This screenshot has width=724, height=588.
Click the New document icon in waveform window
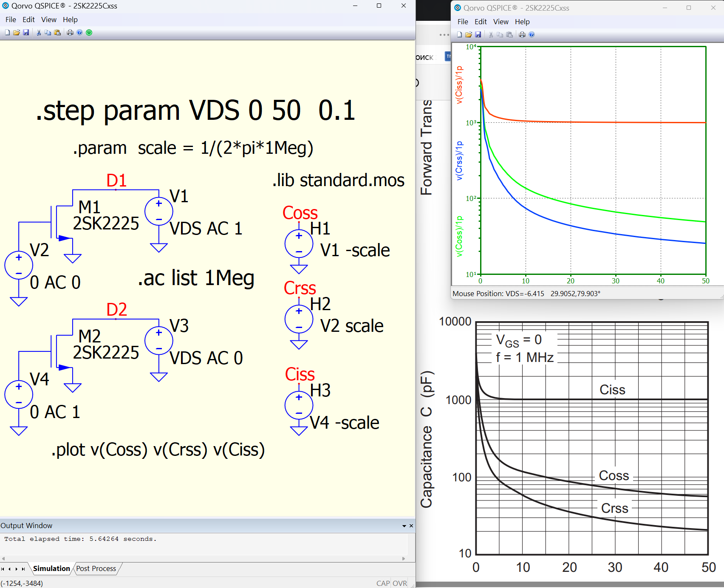(459, 35)
